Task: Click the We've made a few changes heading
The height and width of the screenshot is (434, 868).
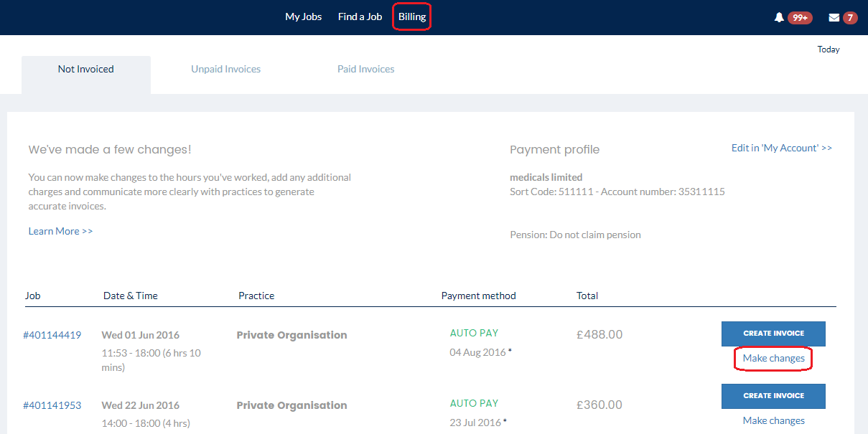Action: click(110, 150)
